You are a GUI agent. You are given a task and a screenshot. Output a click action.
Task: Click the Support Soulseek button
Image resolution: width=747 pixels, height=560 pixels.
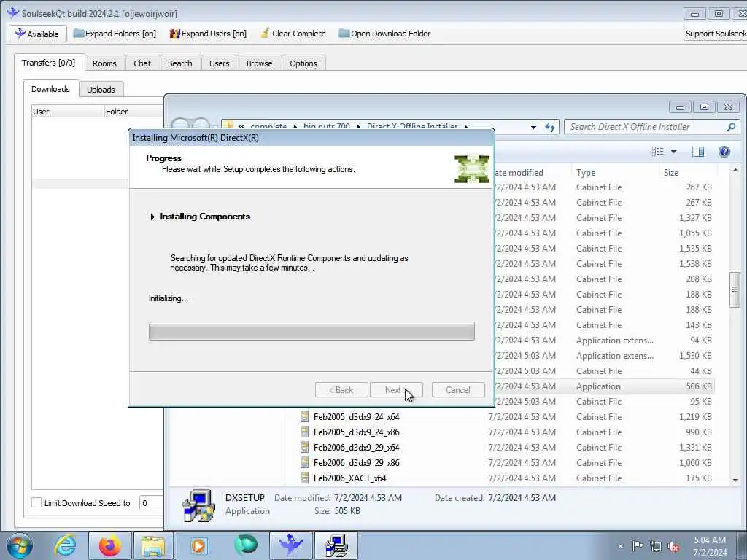[x=715, y=34]
